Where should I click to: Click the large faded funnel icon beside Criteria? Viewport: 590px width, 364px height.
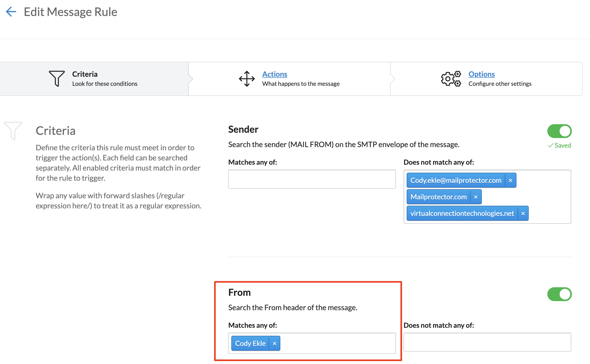coord(13,131)
